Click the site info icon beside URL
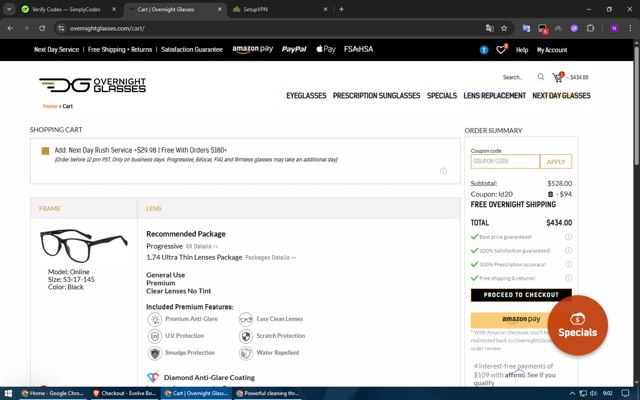 pyautogui.click(x=61, y=28)
